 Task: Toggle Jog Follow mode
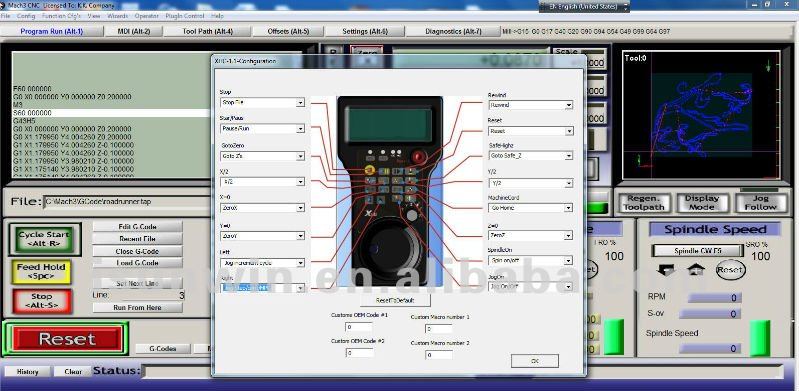pyautogui.click(x=760, y=203)
